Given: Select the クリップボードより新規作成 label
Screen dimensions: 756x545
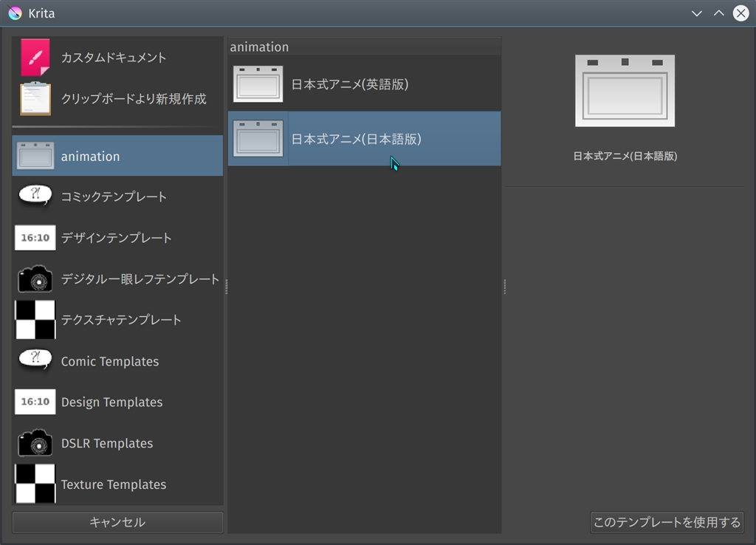Looking at the screenshot, I should point(134,99).
